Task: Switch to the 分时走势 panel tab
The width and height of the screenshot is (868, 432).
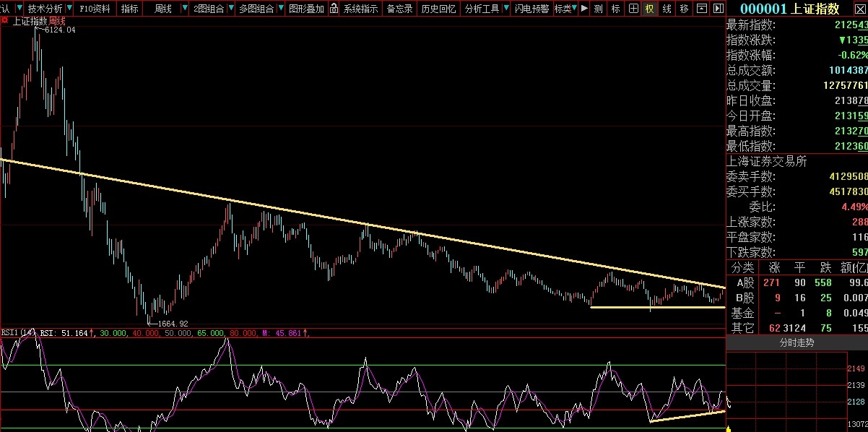Action: click(797, 343)
